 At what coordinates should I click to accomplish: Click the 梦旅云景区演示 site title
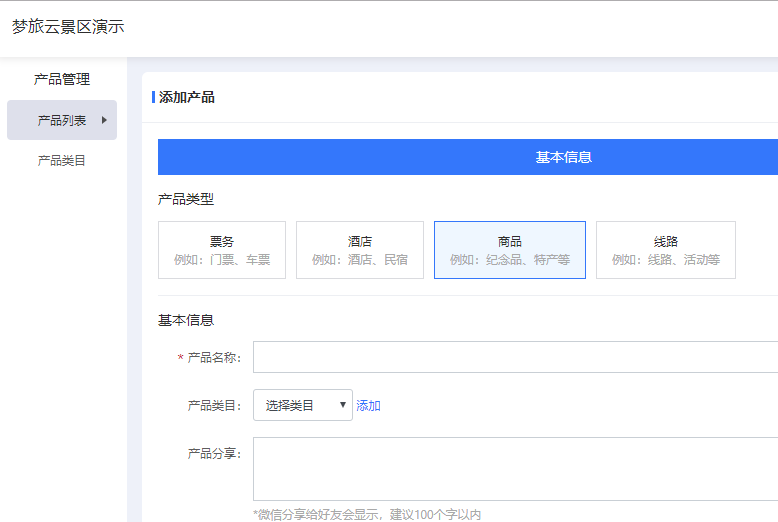click(68, 26)
